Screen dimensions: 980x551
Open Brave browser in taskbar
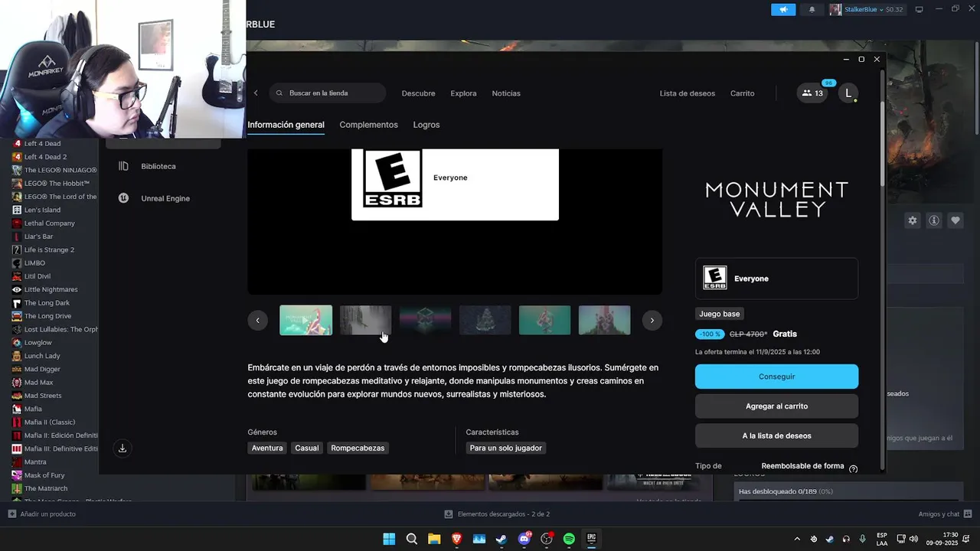[x=456, y=539]
